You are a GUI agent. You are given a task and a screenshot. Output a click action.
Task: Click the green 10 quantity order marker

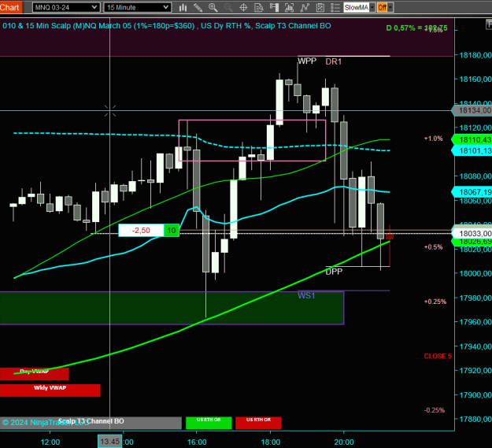point(172,230)
